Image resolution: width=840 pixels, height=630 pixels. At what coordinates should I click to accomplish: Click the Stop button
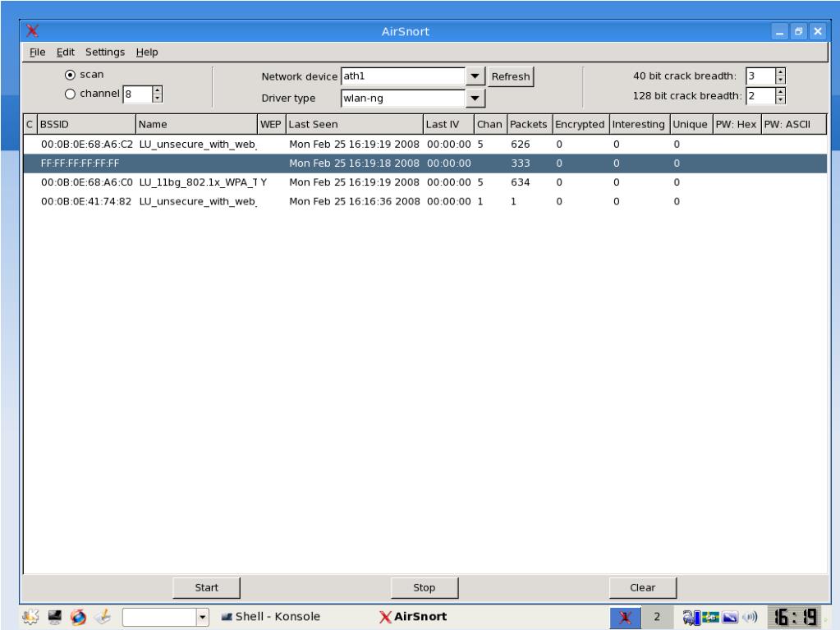425,587
